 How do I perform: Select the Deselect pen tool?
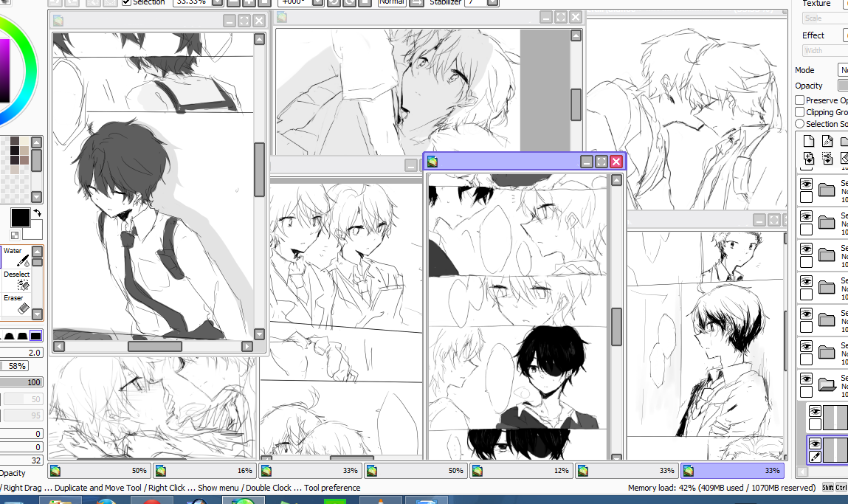point(16,280)
